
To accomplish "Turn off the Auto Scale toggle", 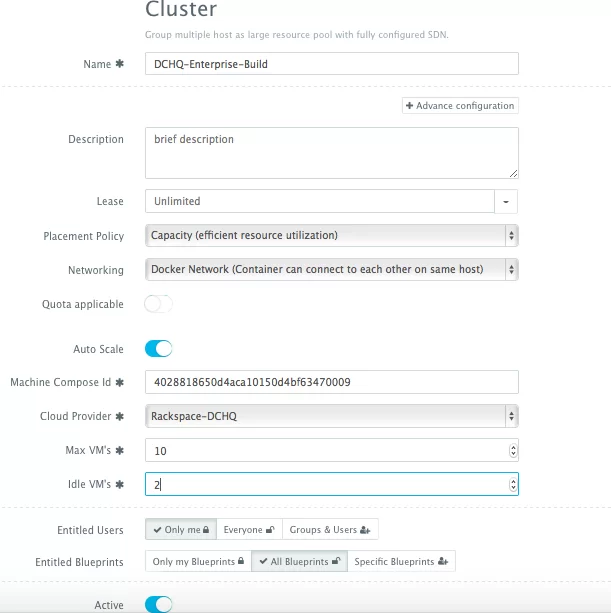I will pyautogui.click(x=158, y=349).
